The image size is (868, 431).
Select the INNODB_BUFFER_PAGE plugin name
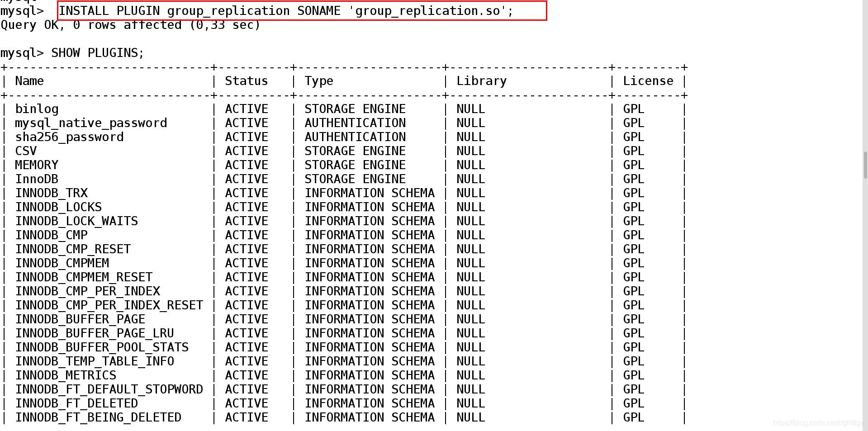coord(80,319)
